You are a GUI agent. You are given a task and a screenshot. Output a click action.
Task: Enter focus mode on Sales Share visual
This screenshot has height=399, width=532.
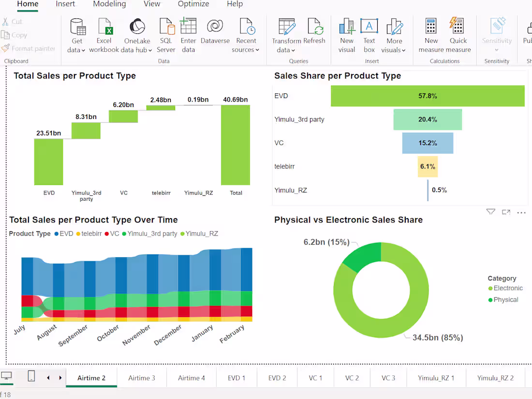pyautogui.click(x=505, y=212)
